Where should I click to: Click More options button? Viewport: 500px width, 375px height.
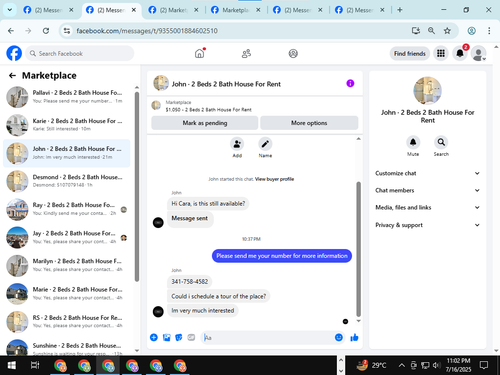coord(309,123)
